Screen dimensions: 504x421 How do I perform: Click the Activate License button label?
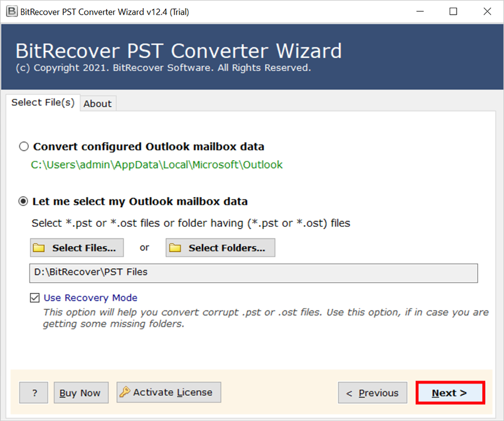pyautogui.click(x=173, y=392)
